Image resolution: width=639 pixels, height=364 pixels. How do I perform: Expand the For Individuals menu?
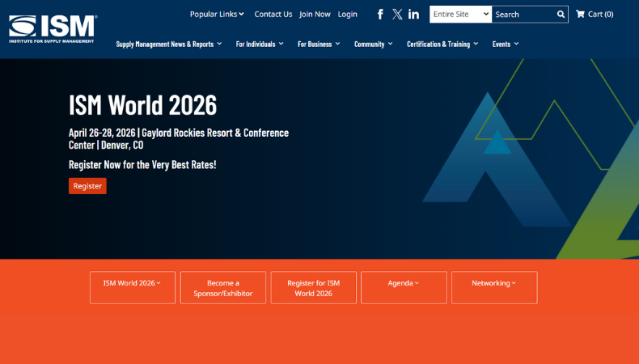pos(260,44)
